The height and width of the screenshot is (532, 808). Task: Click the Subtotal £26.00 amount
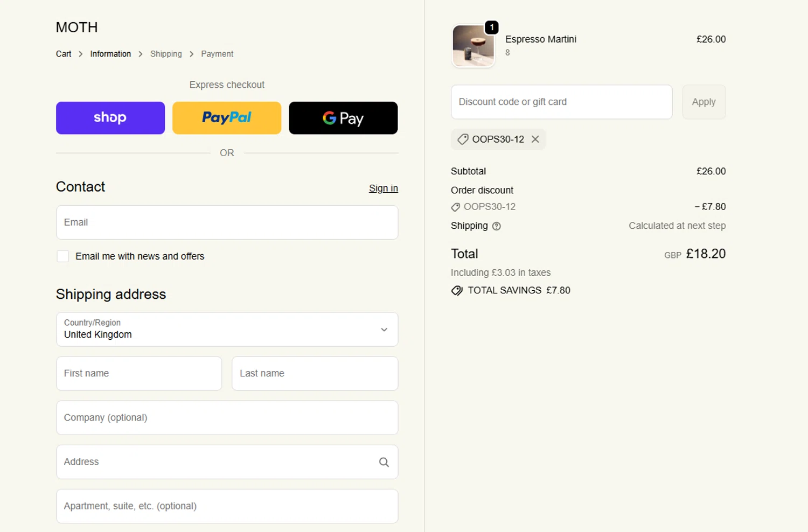click(x=711, y=171)
